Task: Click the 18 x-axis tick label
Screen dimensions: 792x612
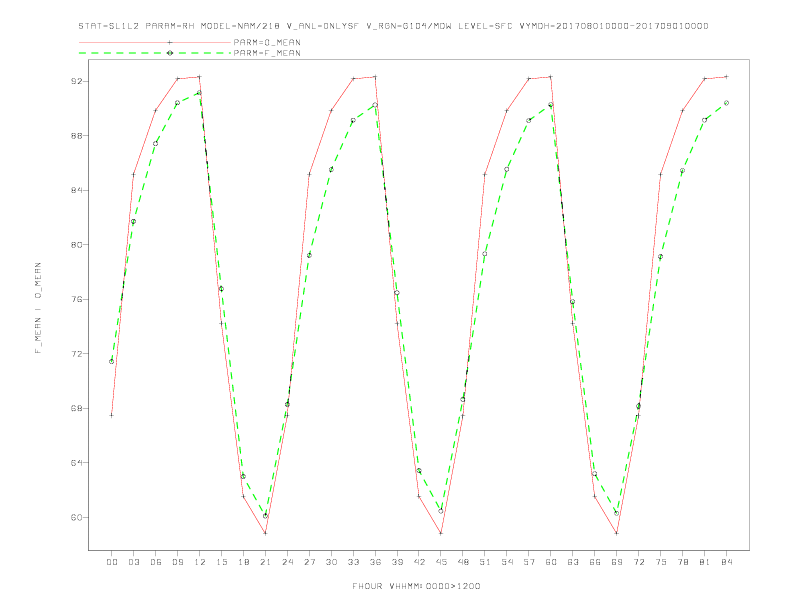Action: tap(243, 562)
